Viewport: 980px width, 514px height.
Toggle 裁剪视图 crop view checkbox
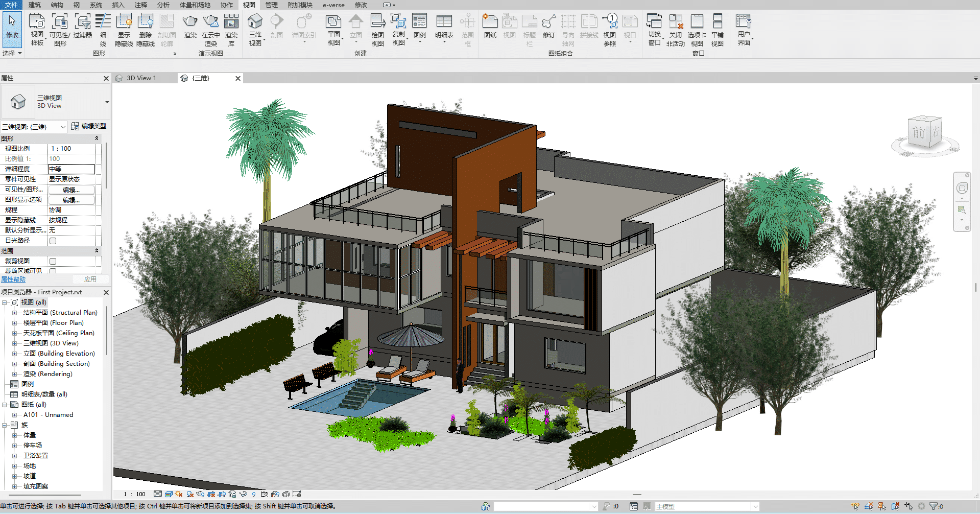[x=53, y=261]
